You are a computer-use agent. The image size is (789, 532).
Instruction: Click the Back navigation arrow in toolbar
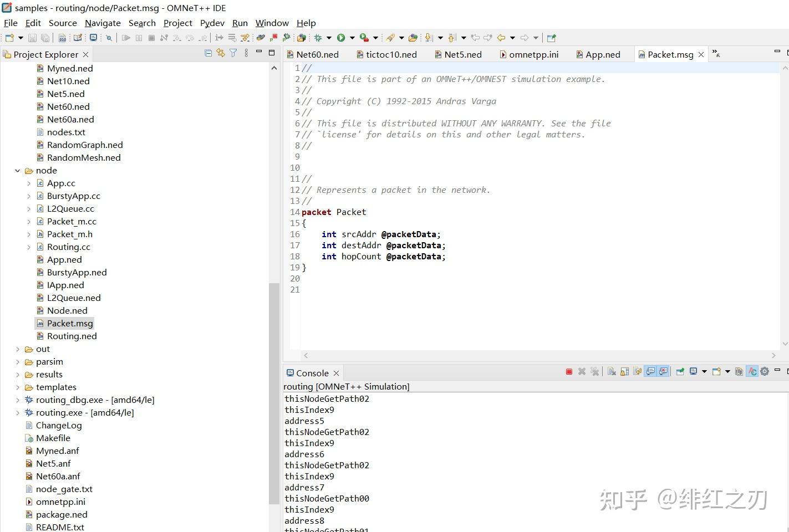[501, 38]
